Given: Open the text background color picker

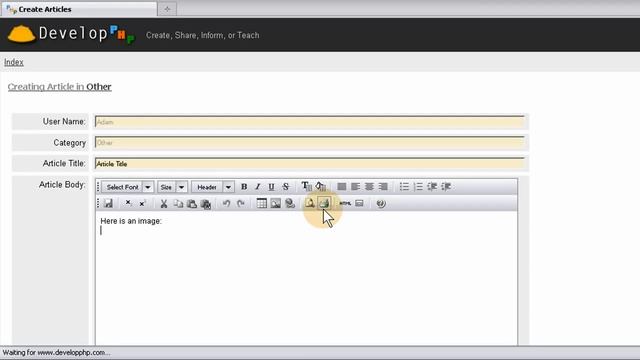Looking at the screenshot, I should [321, 187].
